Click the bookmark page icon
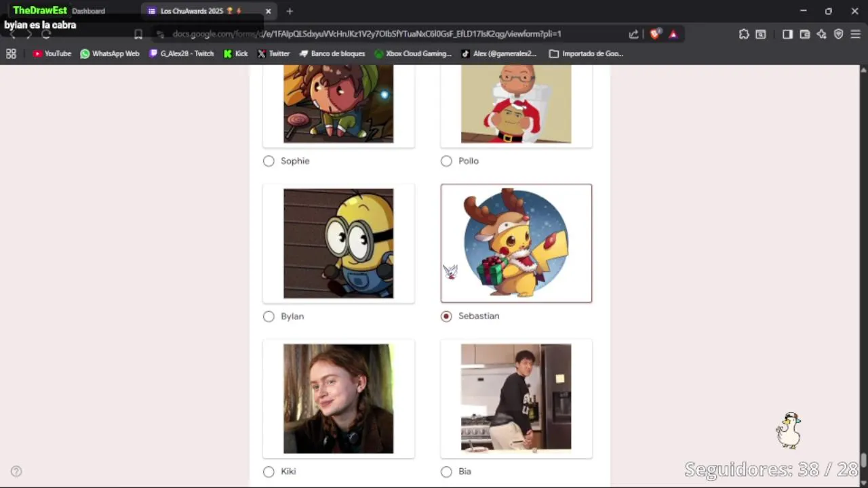 (x=138, y=34)
